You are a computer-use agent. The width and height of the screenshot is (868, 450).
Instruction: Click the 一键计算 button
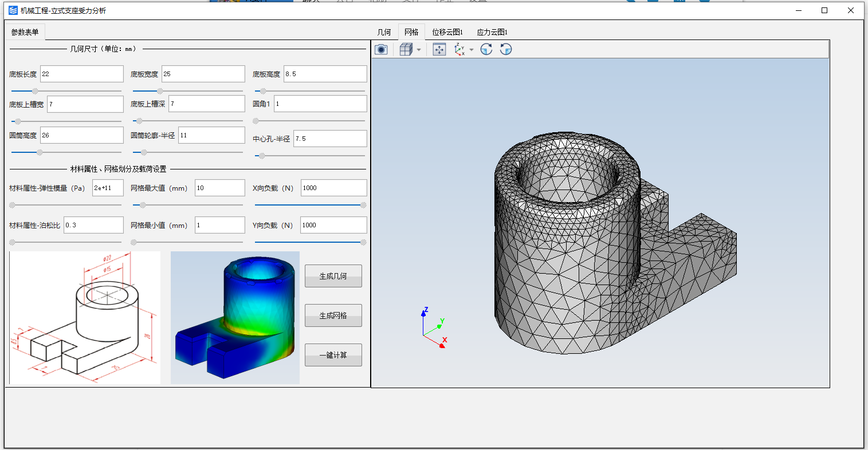[x=333, y=355]
